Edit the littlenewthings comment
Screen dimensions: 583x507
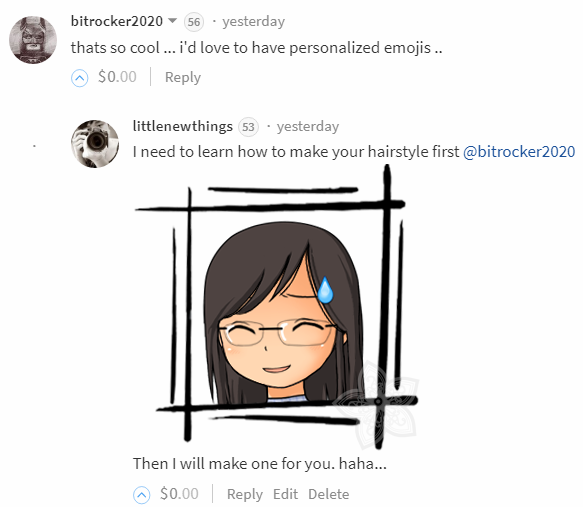point(285,494)
